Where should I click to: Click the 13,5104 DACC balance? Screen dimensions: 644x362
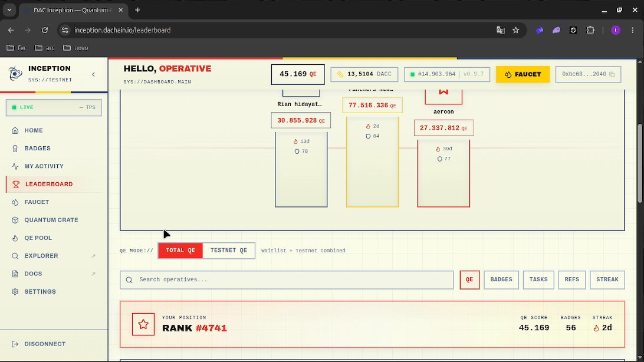(x=364, y=74)
